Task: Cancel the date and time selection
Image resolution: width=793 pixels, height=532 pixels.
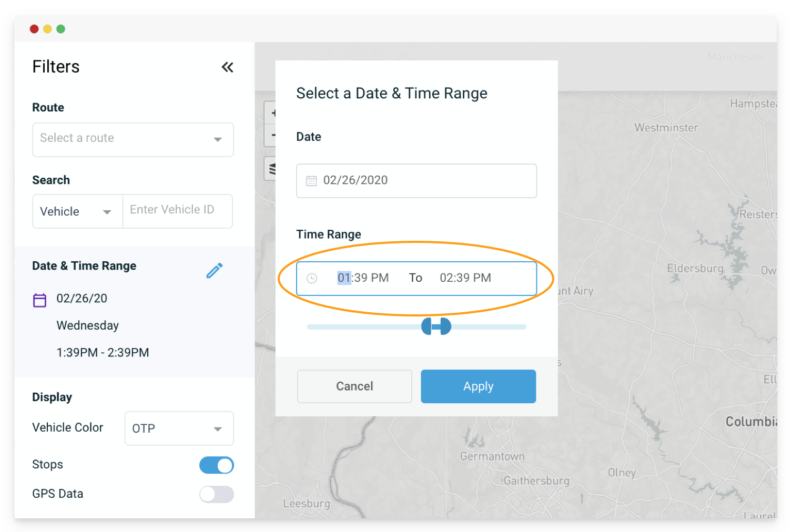Action: [x=354, y=386]
